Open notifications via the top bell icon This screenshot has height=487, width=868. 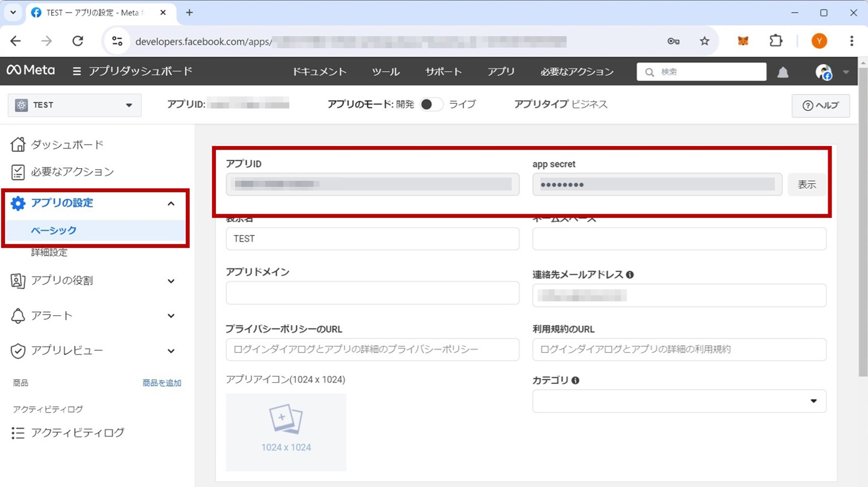point(782,72)
